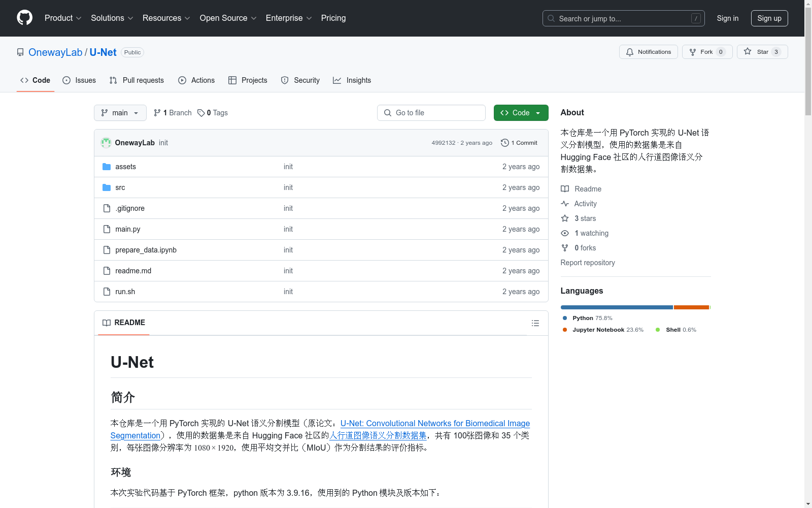This screenshot has width=812, height=508.
Task: Open the README outline list icon
Action: click(535, 323)
